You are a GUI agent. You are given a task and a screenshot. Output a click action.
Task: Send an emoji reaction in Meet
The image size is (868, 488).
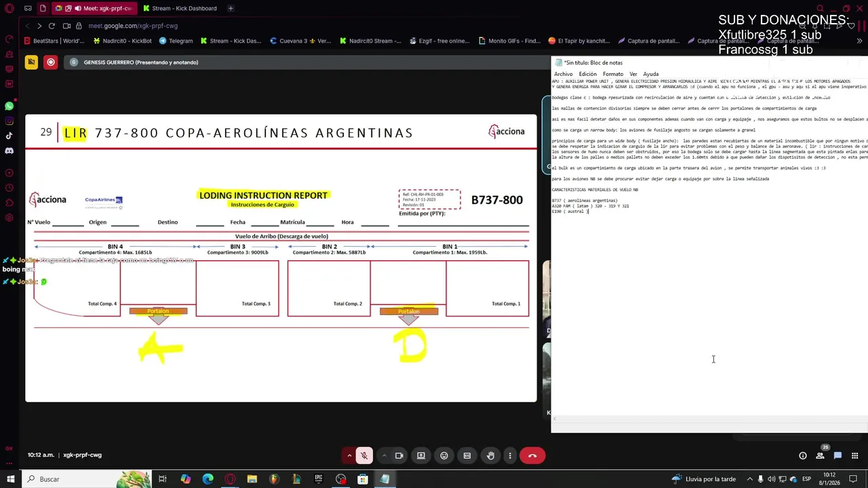[x=444, y=455]
